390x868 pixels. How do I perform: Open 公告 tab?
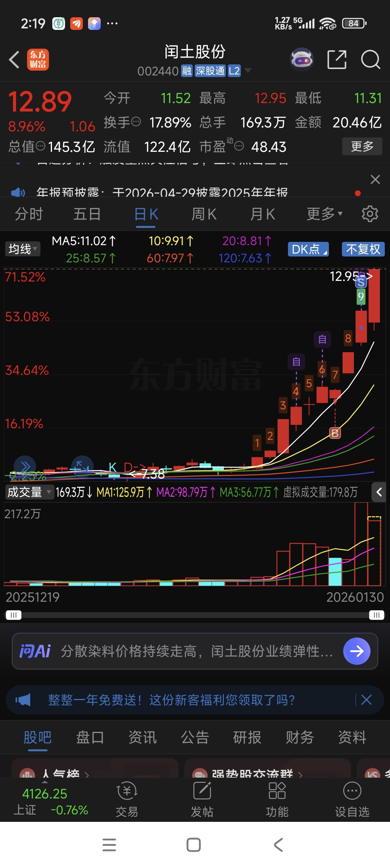195,737
